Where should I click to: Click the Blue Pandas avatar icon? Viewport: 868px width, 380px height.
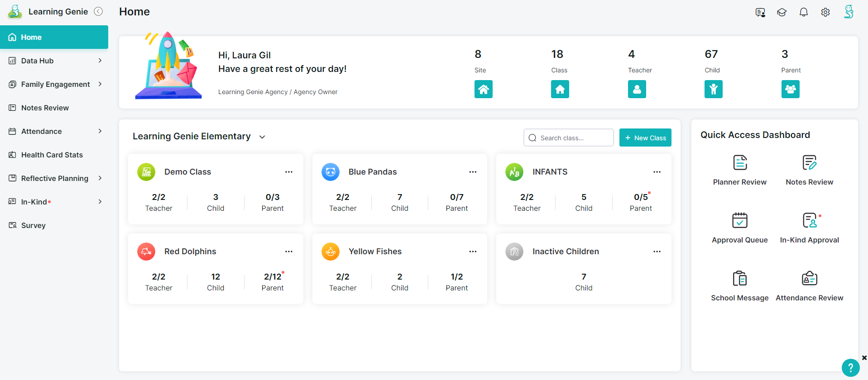(331, 172)
